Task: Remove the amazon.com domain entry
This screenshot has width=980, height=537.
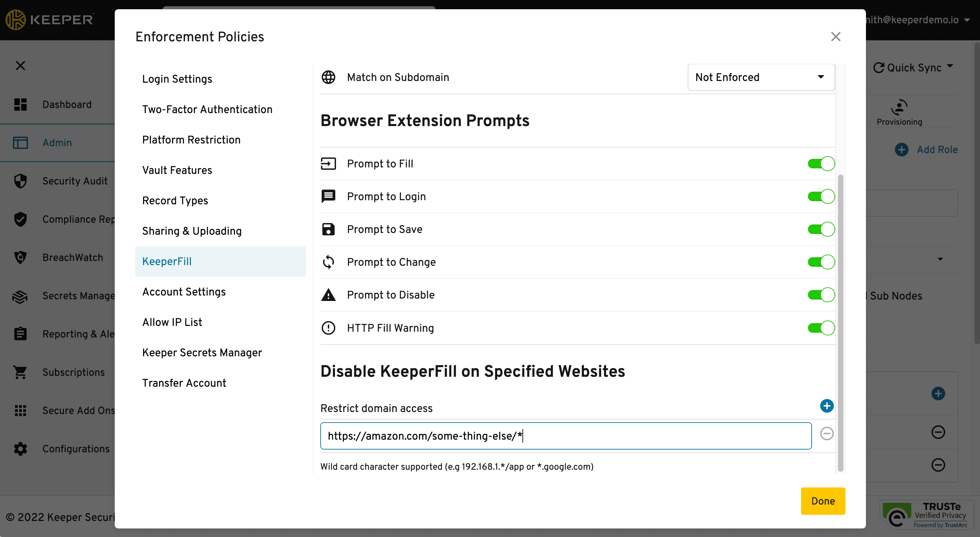Action: pyautogui.click(x=826, y=433)
